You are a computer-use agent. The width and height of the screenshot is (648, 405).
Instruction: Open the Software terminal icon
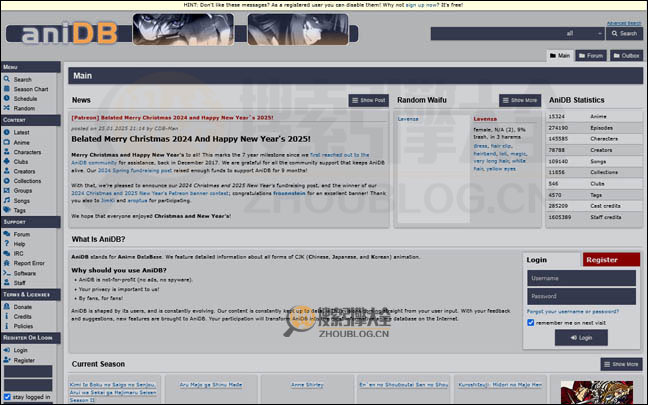click(x=7, y=273)
